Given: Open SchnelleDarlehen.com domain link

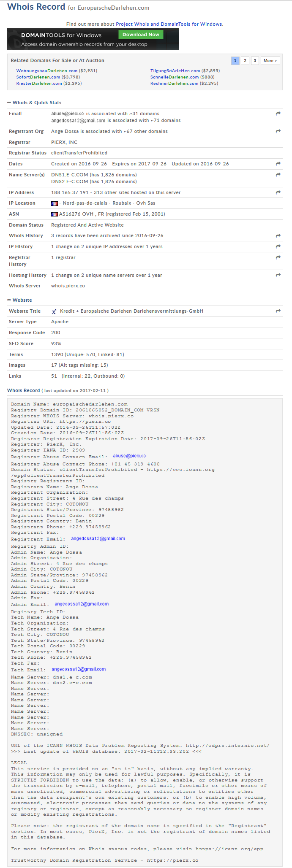Looking at the screenshot, I should 175,77.
